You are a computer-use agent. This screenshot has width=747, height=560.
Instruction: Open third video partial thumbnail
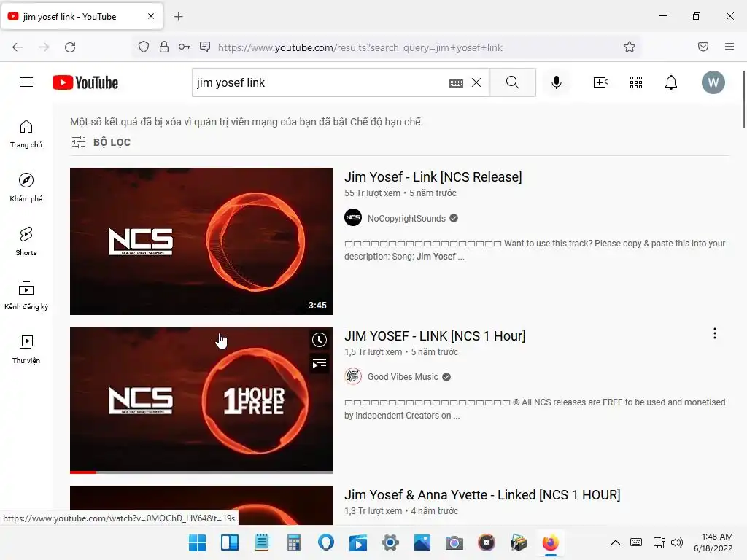[x=201, y=505]
